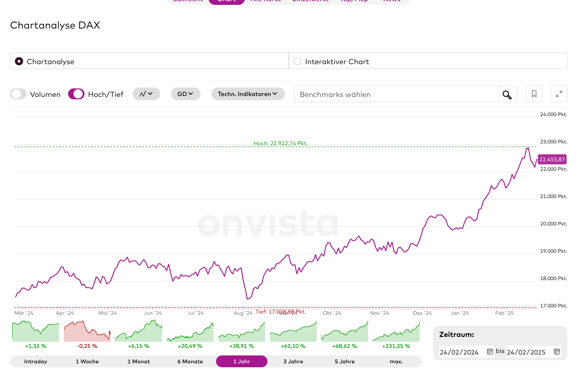Viewport: 588px width, 377px height.
Task: Open the chart type line dropdown
Action: (x=146, y=94)
